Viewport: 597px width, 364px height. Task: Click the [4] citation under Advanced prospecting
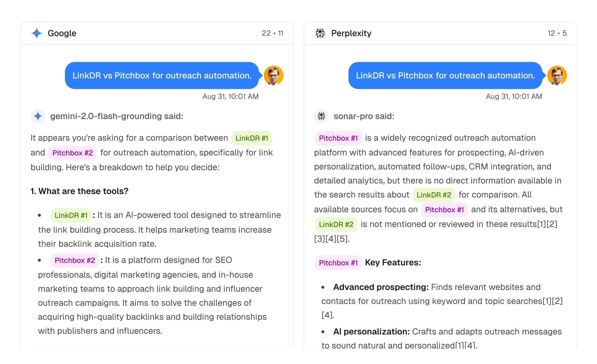tap(328, 315)
